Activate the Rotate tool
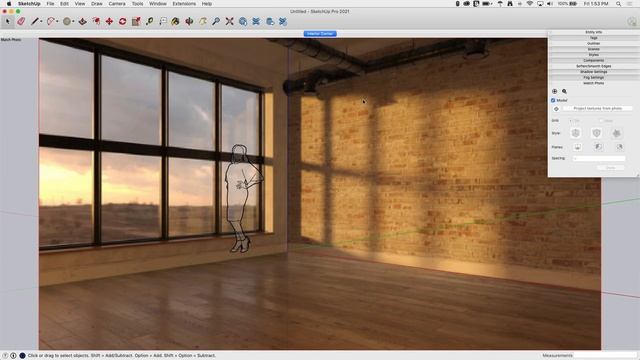Image resolution: width=640 pixels, height=360 pixels. [122, 21]
